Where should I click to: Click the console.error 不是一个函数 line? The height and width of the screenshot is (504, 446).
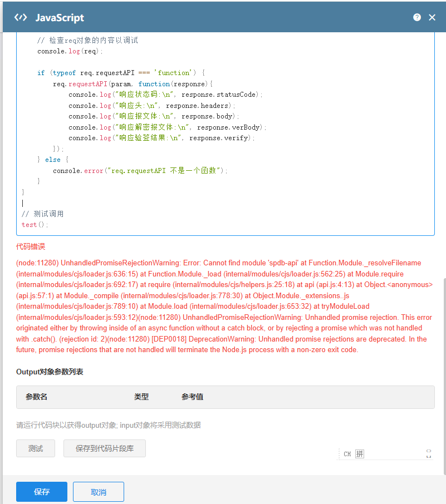(140, 171)
